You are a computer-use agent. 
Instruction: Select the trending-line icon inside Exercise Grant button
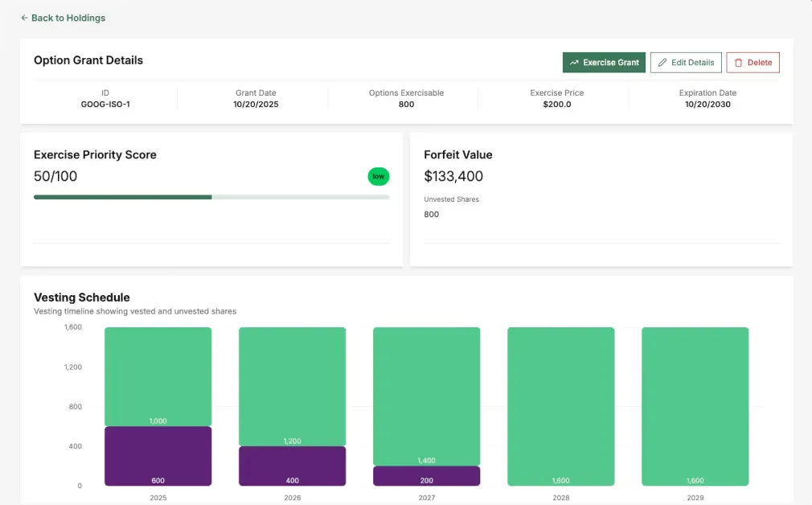574,62
